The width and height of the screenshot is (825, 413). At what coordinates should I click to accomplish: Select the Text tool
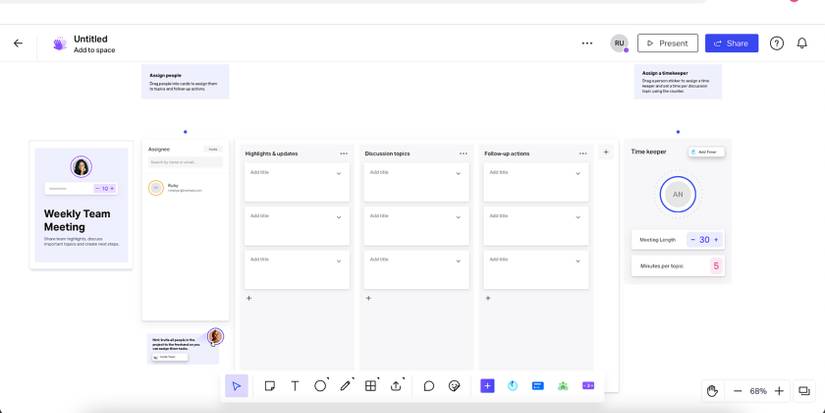pyautogui.click(x=295, y=386)
